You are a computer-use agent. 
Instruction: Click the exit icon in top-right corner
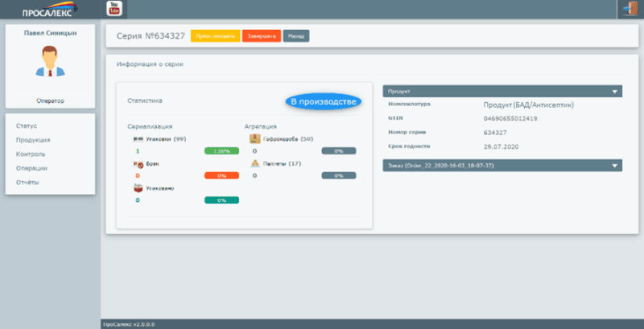tap(629, 9)
